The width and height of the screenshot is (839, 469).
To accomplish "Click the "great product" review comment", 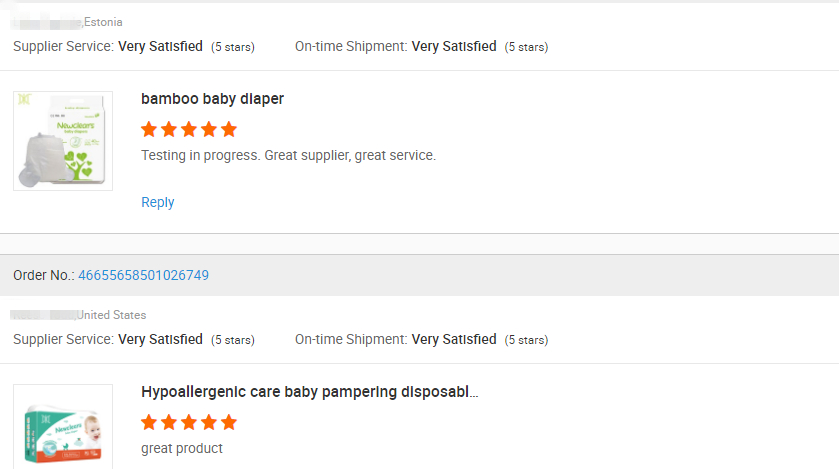I will pos(182,448).
